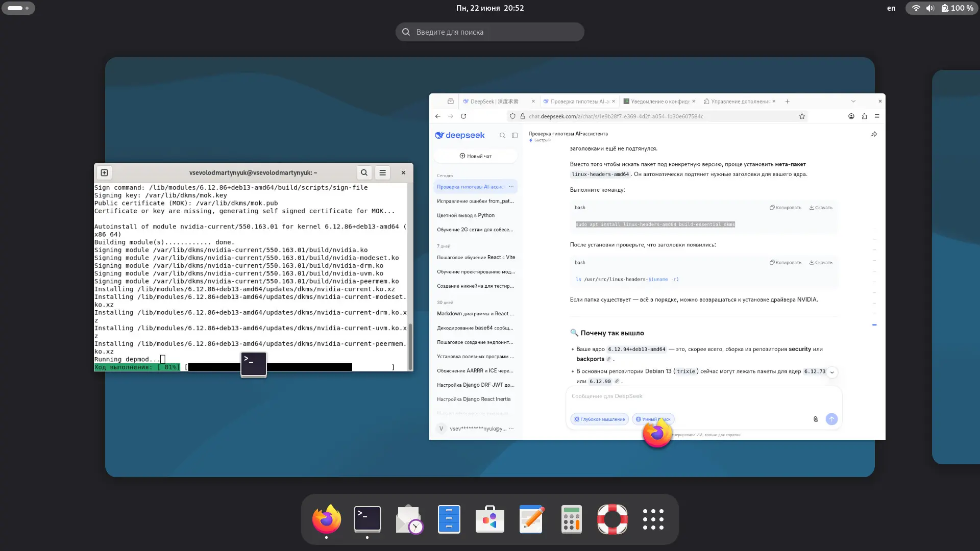This screenshot has height=551, width=980.
Task: Open Firefox account icon
Action: pyautogui.click(x=851, y=116)
